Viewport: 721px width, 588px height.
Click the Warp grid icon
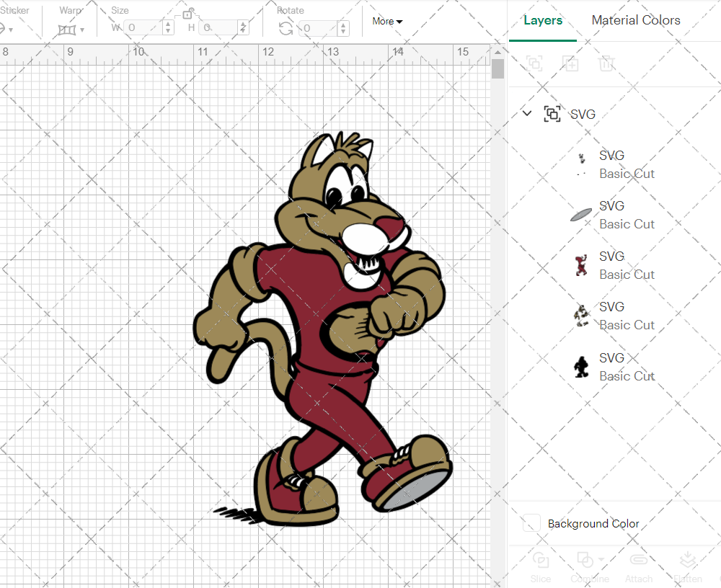point(67,30)
